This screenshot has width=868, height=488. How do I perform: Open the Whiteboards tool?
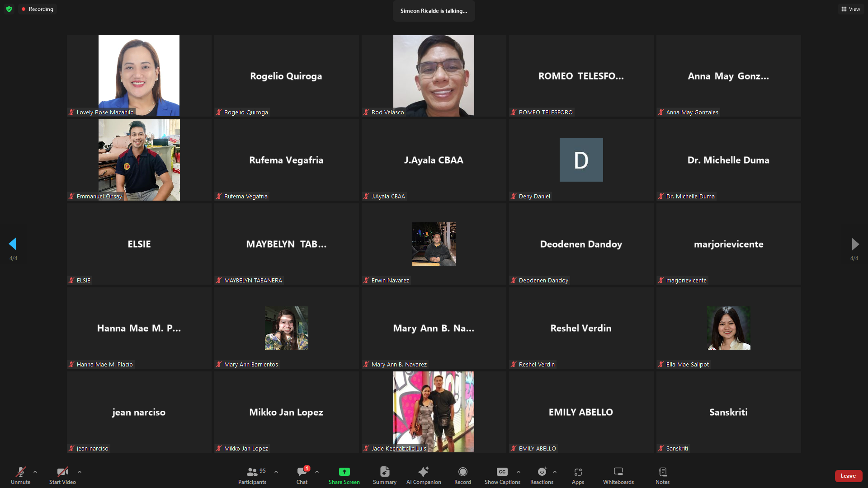[x=618, y=475]
